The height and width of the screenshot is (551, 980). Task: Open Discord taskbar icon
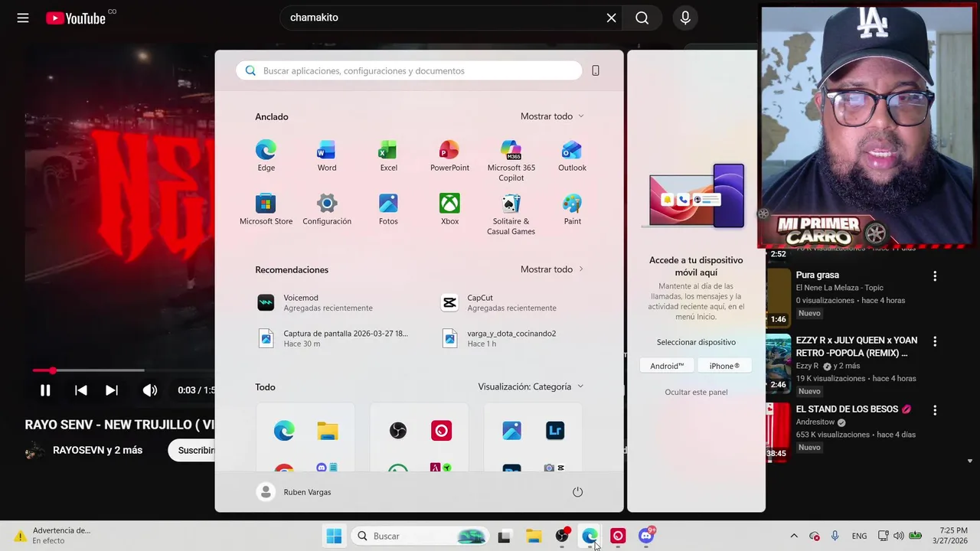coord(646,536)
